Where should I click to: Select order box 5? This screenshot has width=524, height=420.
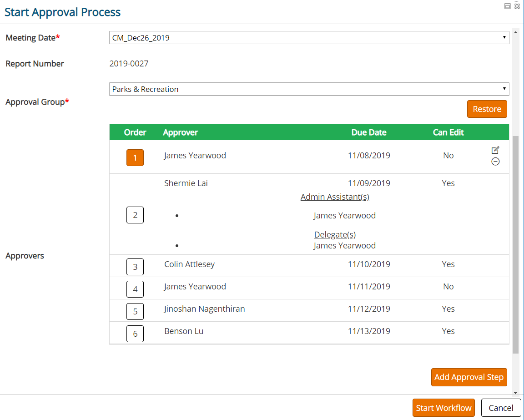[x=135, y=311]
